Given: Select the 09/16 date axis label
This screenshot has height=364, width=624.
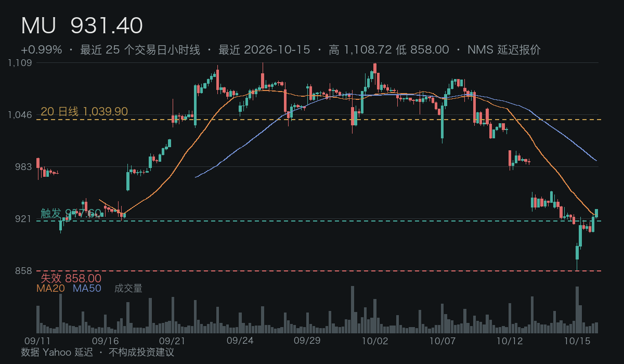Looking at the screenshot, I should coord(105,341).
